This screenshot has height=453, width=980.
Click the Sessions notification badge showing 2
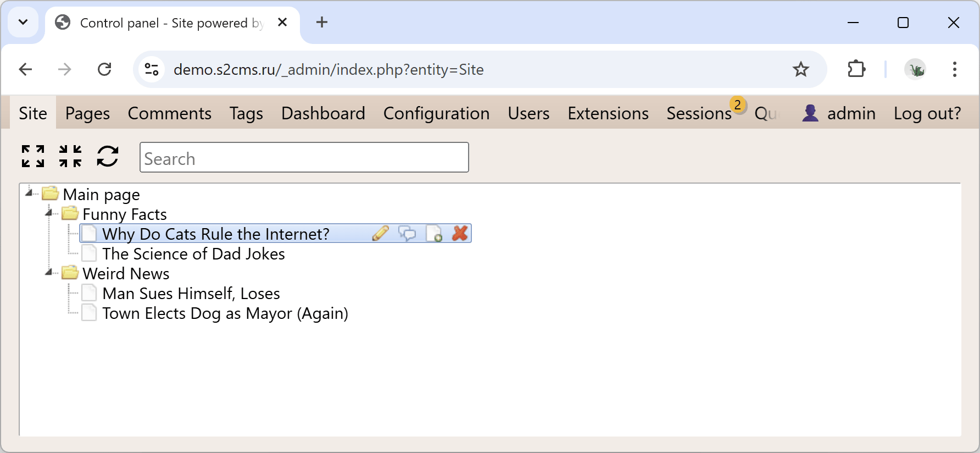(738, 104)
